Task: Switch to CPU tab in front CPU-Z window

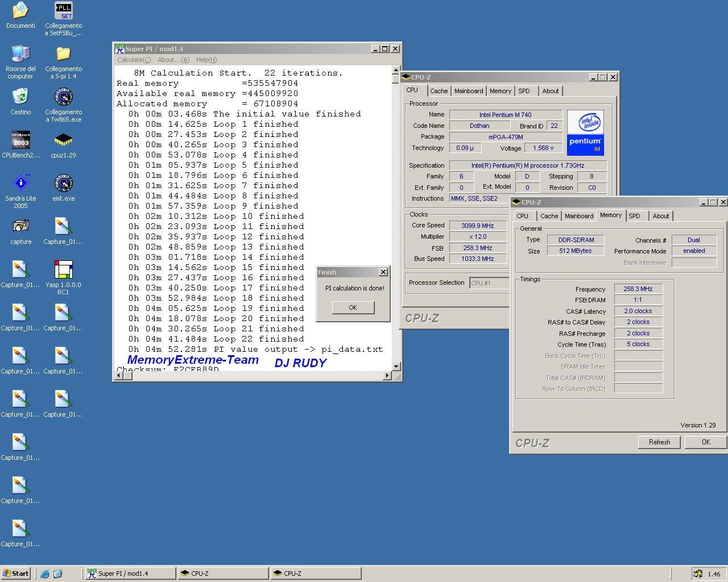Action: 522,216
